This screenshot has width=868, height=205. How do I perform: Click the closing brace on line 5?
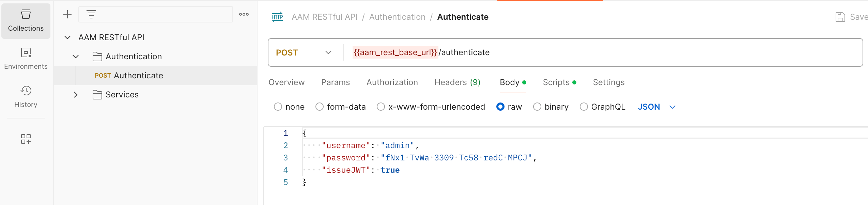coord(304,183)
